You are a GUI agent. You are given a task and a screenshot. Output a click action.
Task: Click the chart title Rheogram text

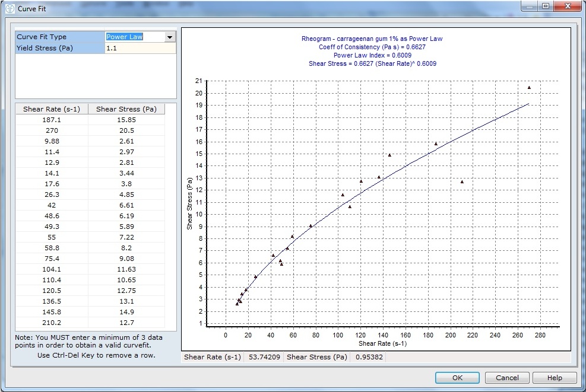(x=372, y=39)
